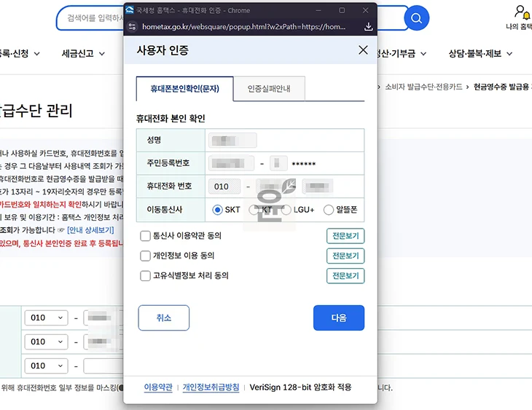Click the 휴대전화 본인 확인 heading
The image size is (532, 410).
[x=171, y=119]
